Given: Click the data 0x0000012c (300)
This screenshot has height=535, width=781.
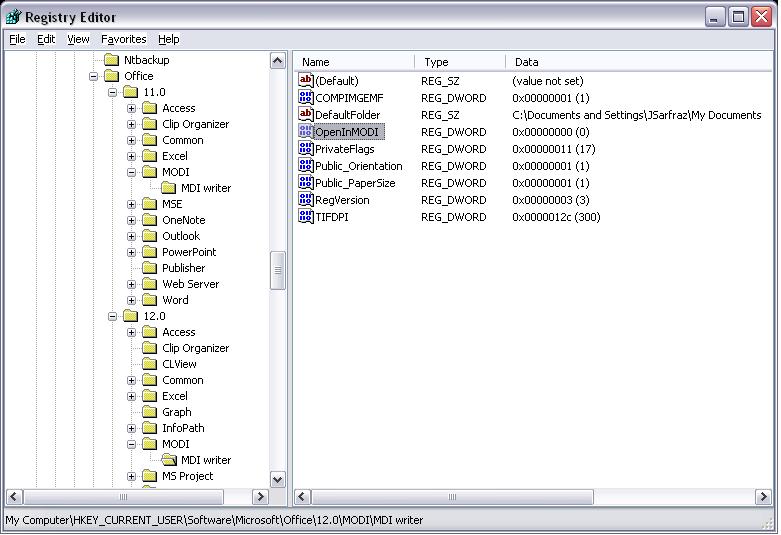Looking at the screenshot, I should 556,217.
